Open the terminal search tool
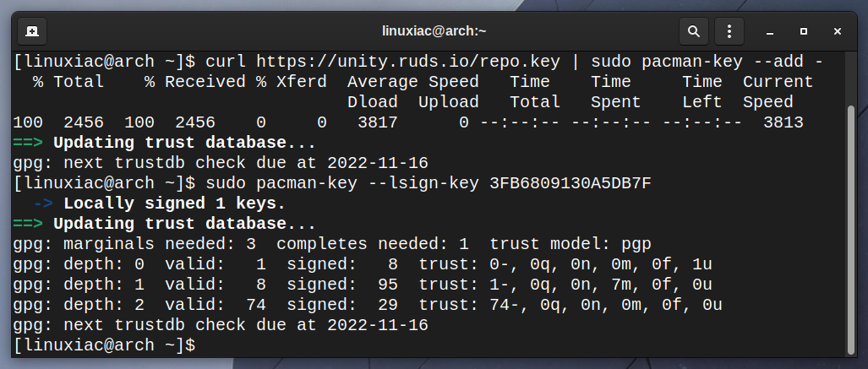This screenshot has height=369, width=868. click(694, 31)
